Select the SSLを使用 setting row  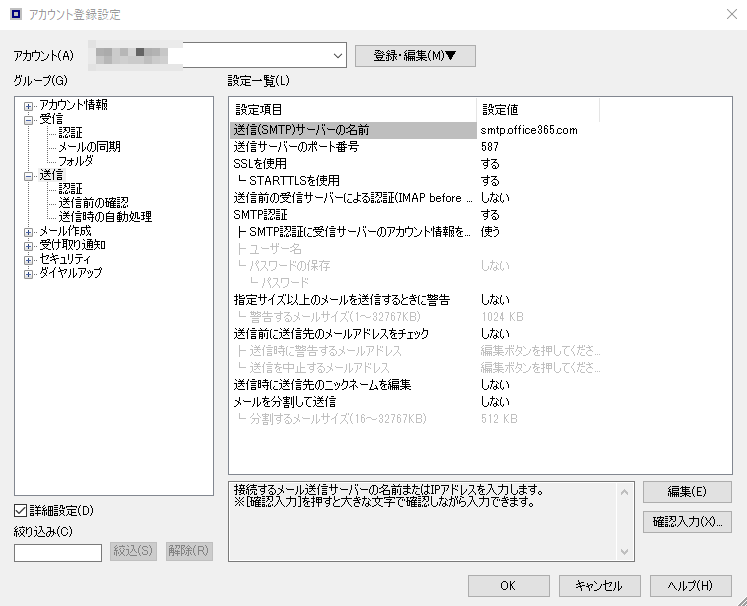(x=353, y=164)
